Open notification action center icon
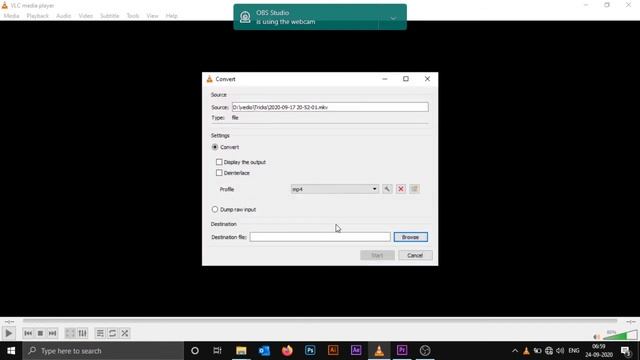640x360 pixels. point(626,351)
